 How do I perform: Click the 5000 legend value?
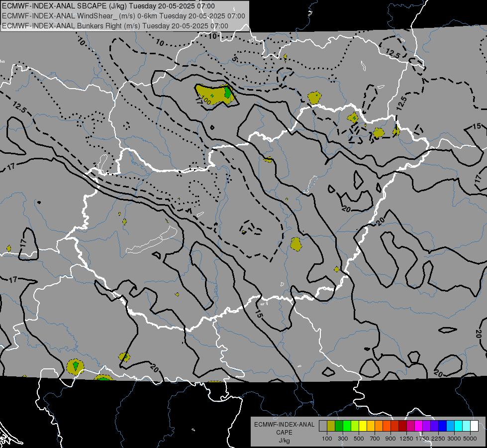point(470,439)
